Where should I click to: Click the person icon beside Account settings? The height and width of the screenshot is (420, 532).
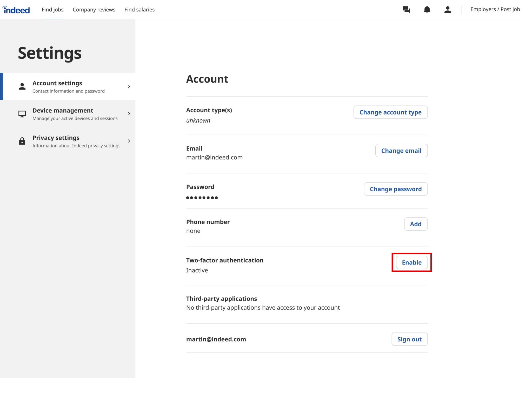(22, 86)
